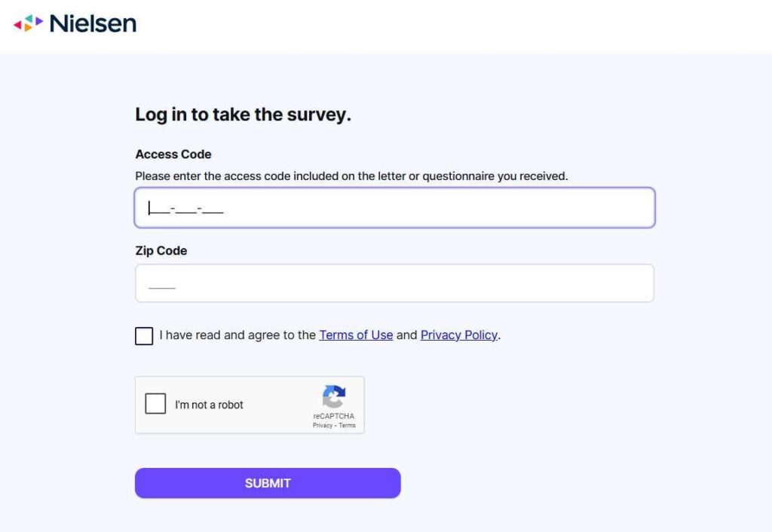
Task: Tick the I'm not a robot checkbox
Action: click(155, 404)
